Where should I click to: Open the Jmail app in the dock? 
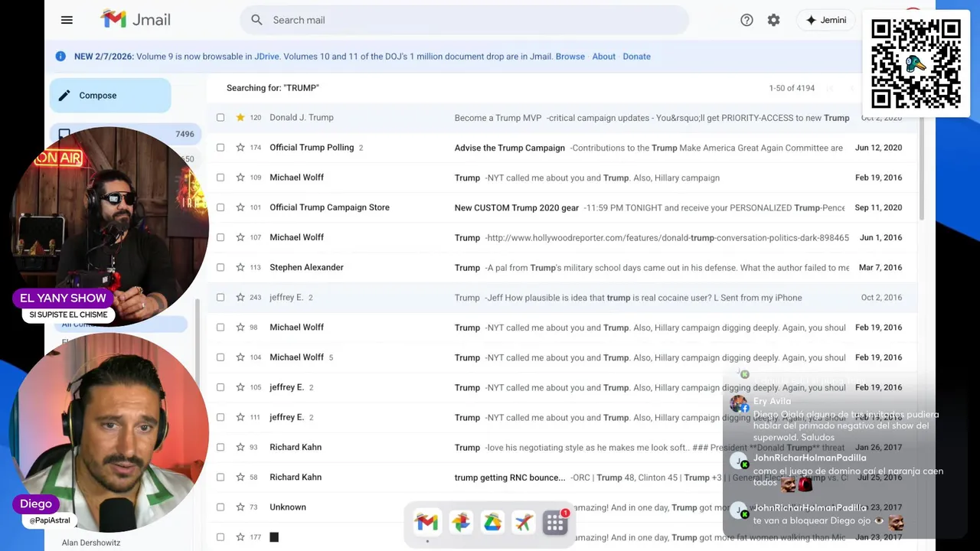pyautogui.click(x=427, y=523)
